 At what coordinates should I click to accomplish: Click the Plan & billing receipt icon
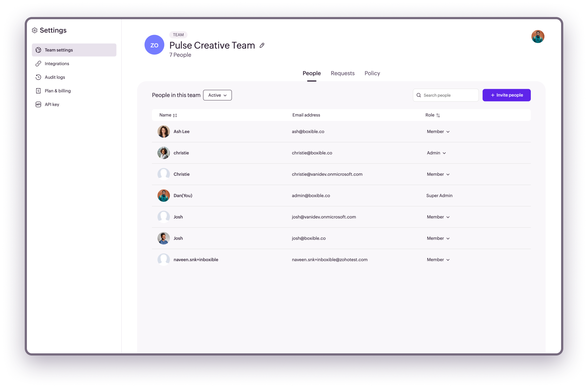pos(38,91)
